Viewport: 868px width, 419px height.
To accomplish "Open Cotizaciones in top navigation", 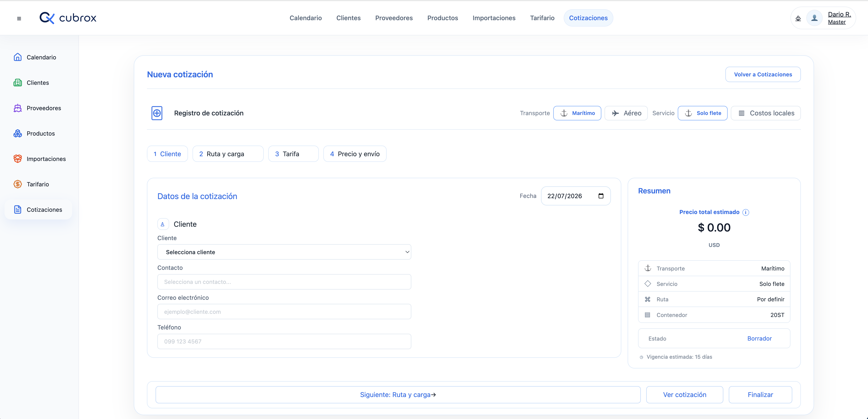I will coord(588,18).
